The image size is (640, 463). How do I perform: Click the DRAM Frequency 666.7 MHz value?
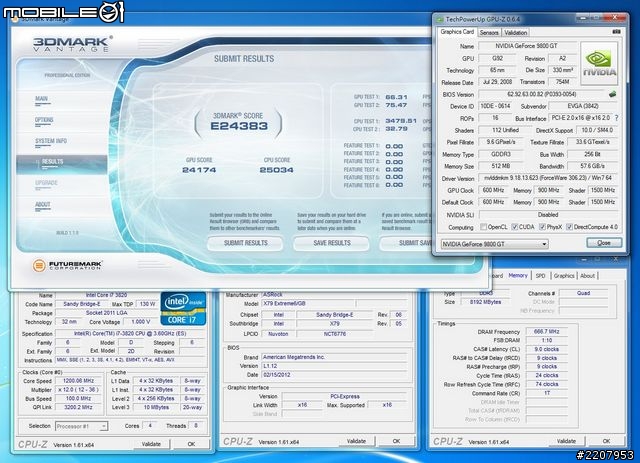pos(546,332)
